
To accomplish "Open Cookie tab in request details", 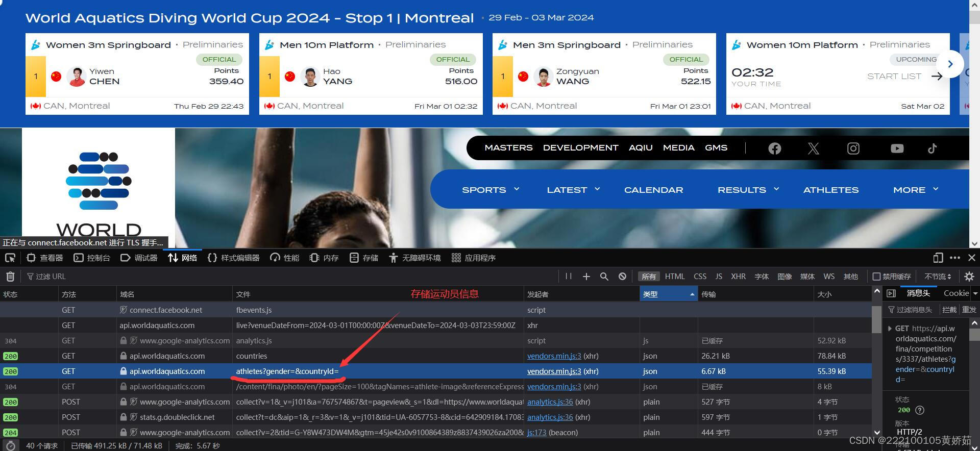I will [x=956, y=293].
